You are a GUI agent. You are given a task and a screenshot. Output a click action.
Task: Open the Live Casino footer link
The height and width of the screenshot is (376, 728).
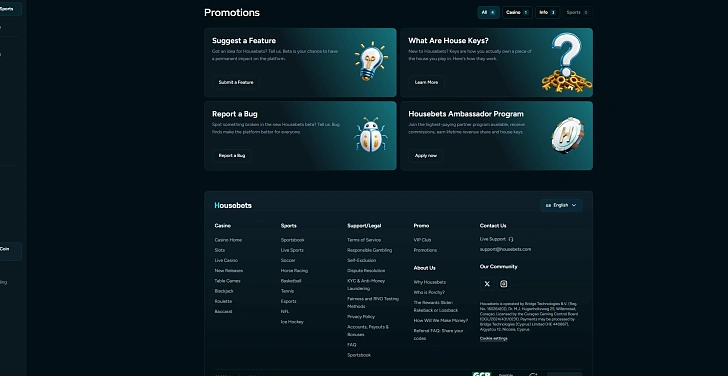[226, 260]
